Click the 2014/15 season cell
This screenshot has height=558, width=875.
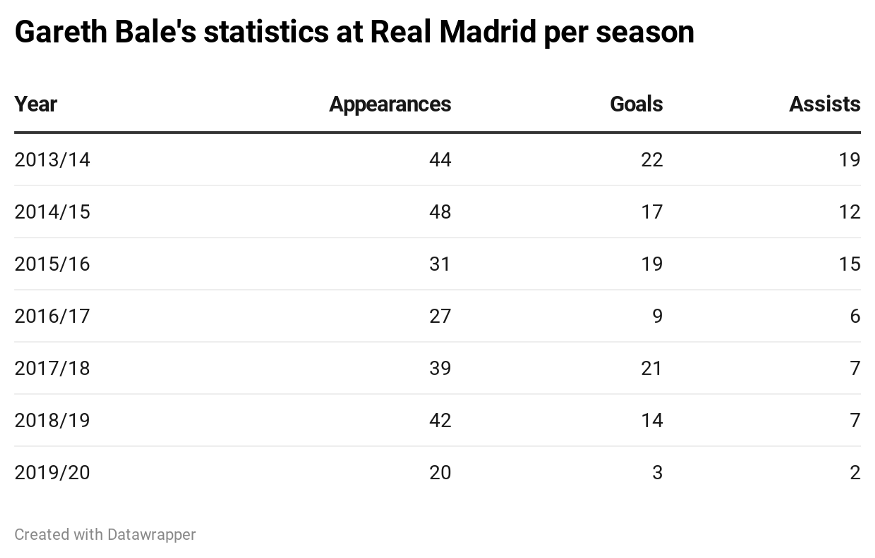(52, 212)
